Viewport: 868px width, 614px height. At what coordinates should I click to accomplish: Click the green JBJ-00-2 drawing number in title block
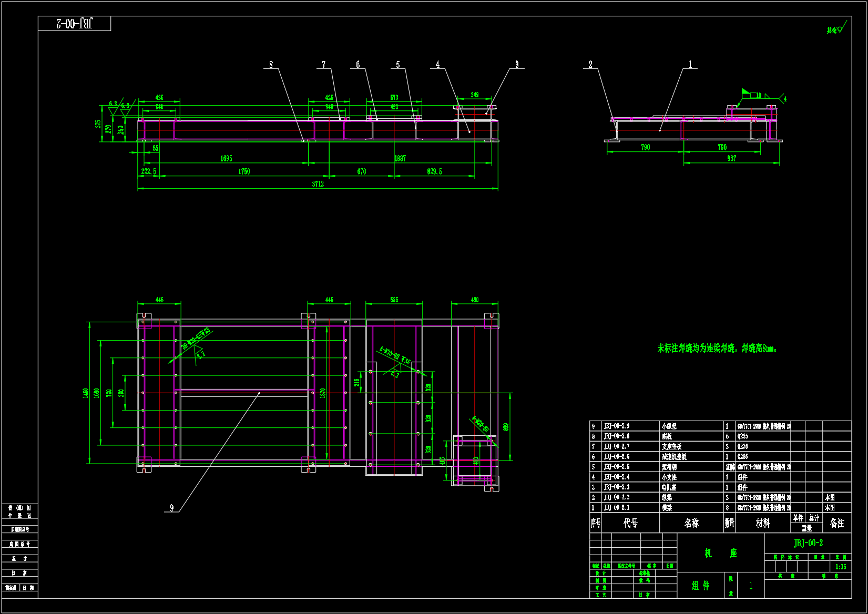808,543
